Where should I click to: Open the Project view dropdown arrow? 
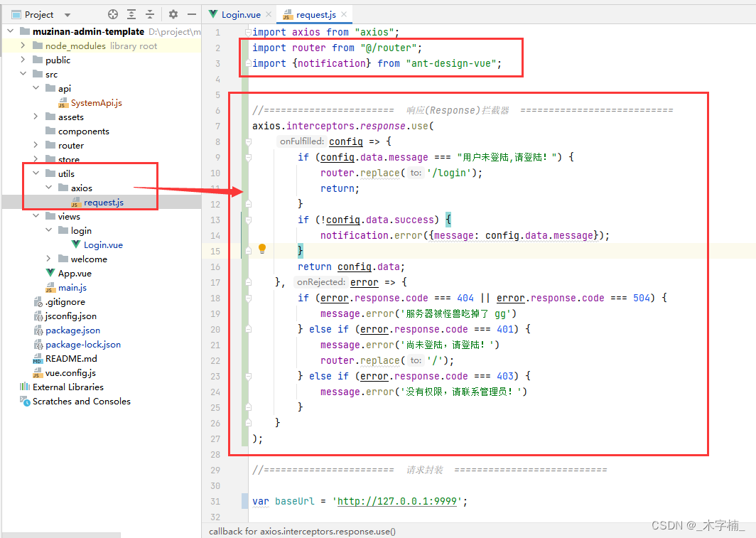(x=67, y=15)
